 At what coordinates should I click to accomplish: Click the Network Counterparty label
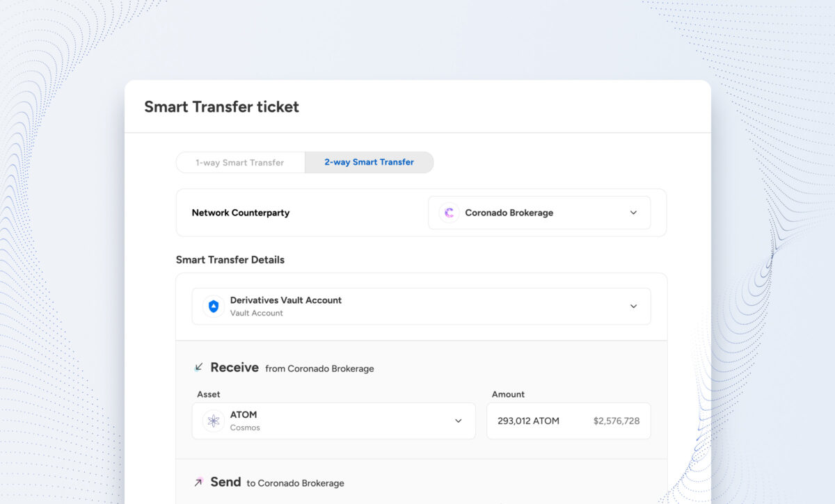point(241,213)
